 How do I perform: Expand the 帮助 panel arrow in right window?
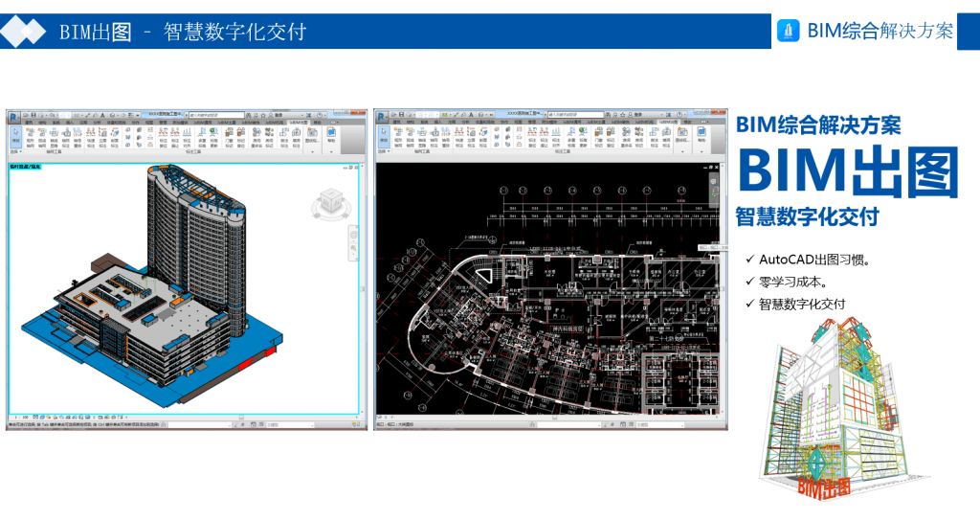point(701,152)
